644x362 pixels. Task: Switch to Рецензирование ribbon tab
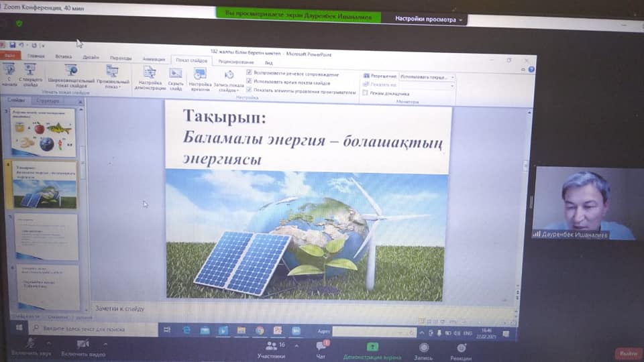pos(235,62)
